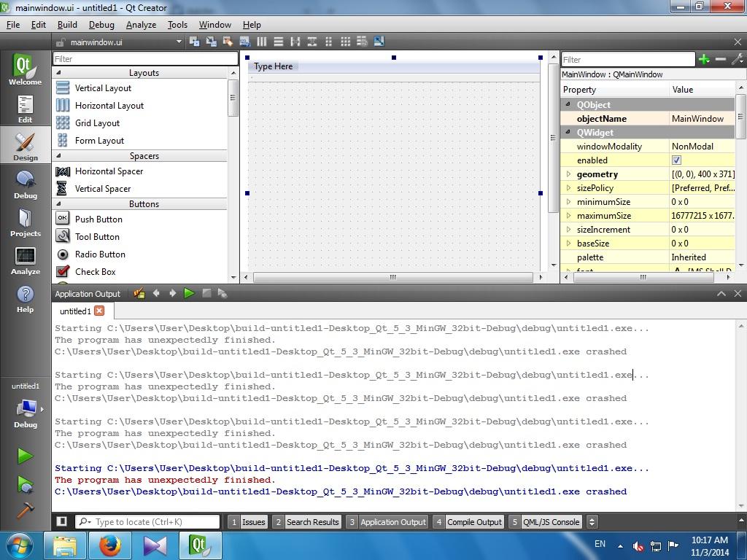Collapse the QWidget property group

pos(568,133)
